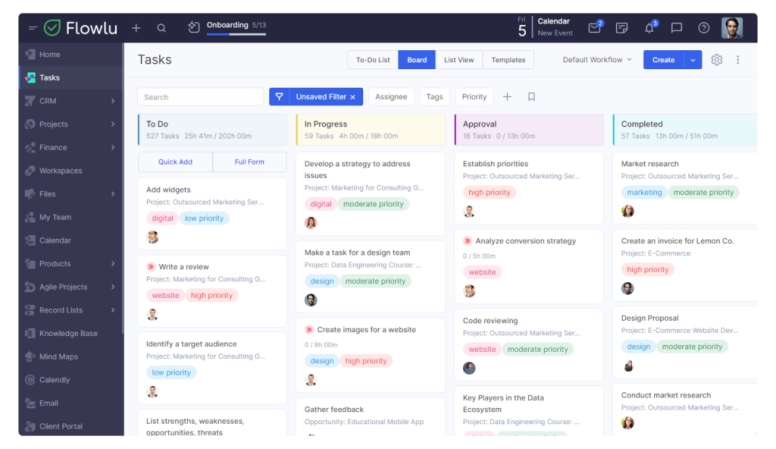Click the Client Portal sidebar icon
Viewport: 776px width, 449px height.
coord(30,426)
